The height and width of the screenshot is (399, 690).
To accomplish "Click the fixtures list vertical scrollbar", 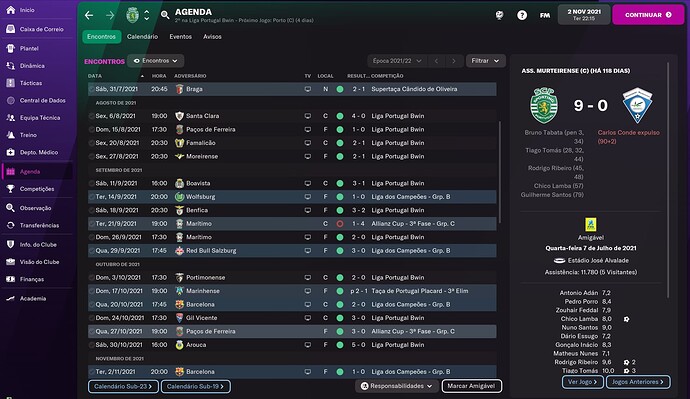I will coord(499,172).
